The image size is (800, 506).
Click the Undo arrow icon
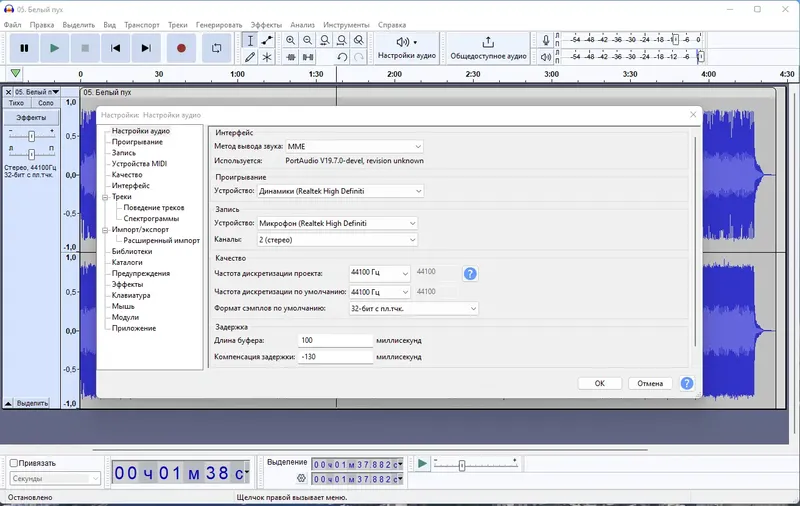coord(342,57)
